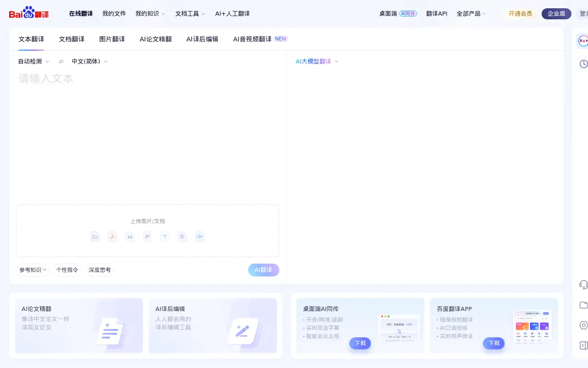Expand the 中文(简体) target language dropdown

click(86, 61)
